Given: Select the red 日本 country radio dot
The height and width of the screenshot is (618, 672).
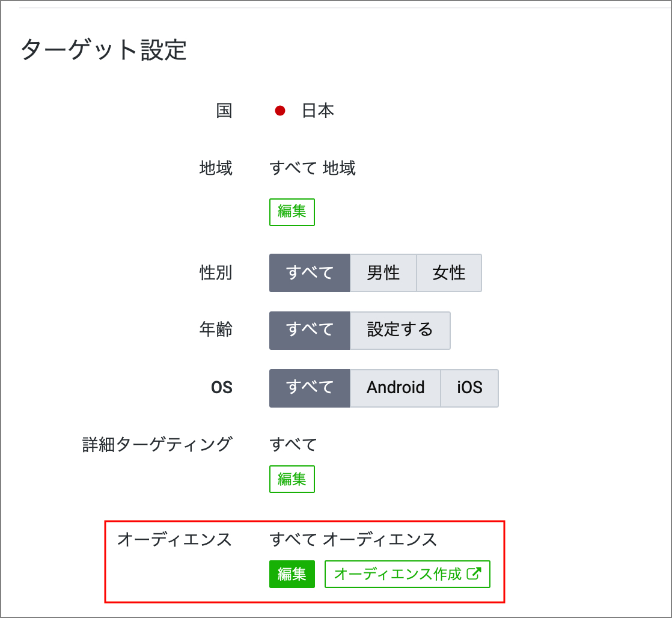Looking at the screenshot, I should [x=279, y=111].
